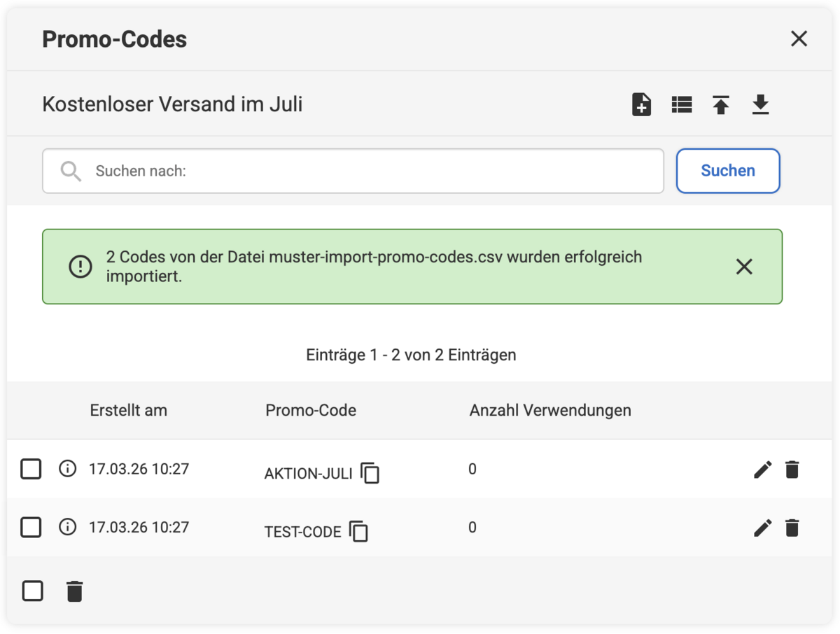Click the TEST-CODE code text
This screenshot has height=634, width=840.
303,532
